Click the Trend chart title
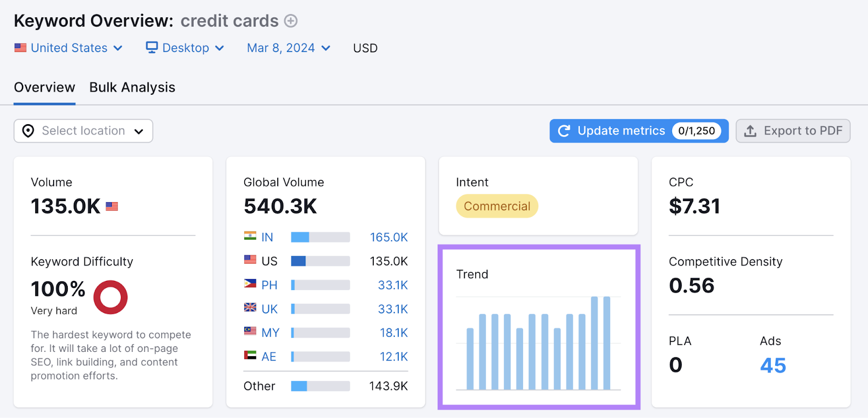 tap(472, 274)
